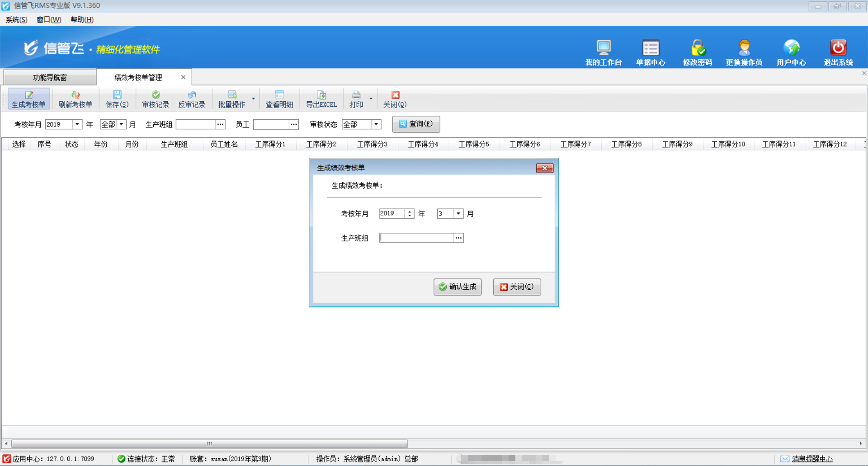The height and width of the screenshot is (466, 868).
Task: Switch to the 功能导航窗 tab
Action: coord(50,77)
